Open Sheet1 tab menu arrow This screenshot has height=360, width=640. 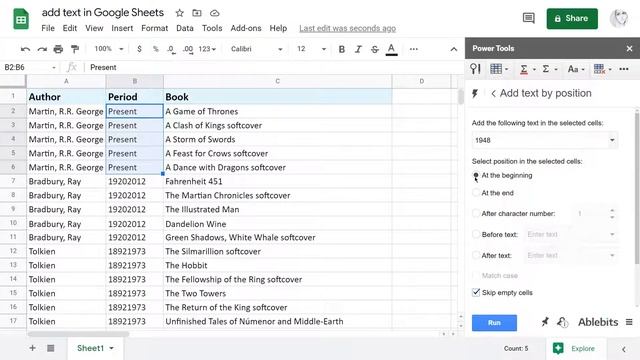(x=111, y=348)
